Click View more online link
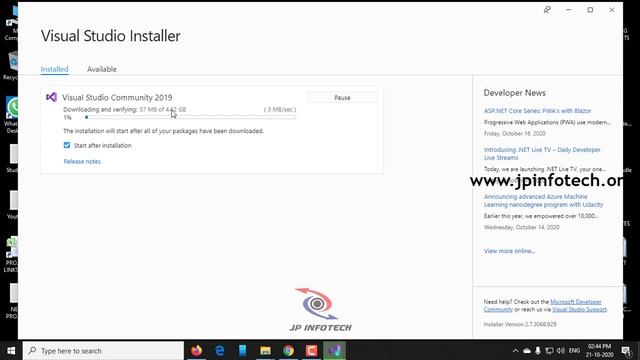This screenshot has height=360, width=640. coord(509,251)
